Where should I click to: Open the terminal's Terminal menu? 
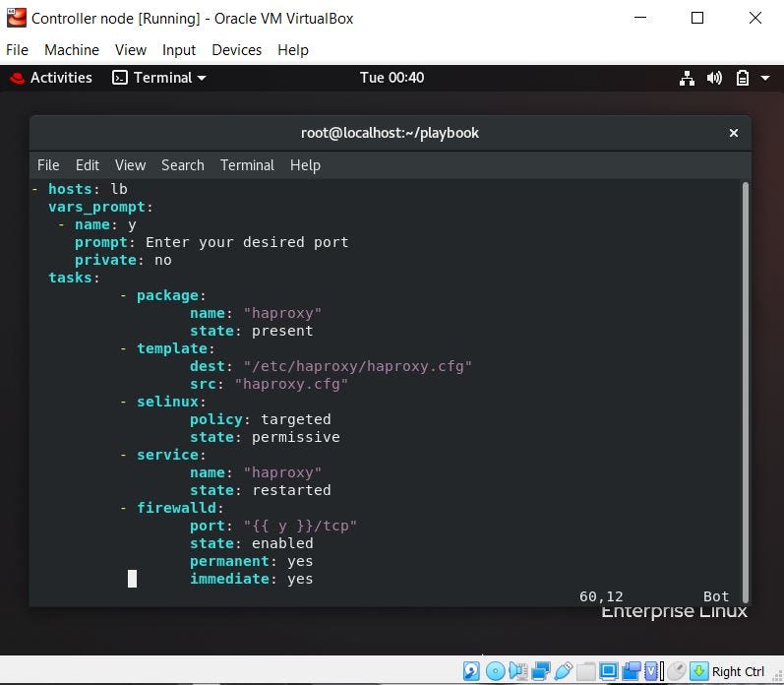pyautogui.click(x=247, y=165)
